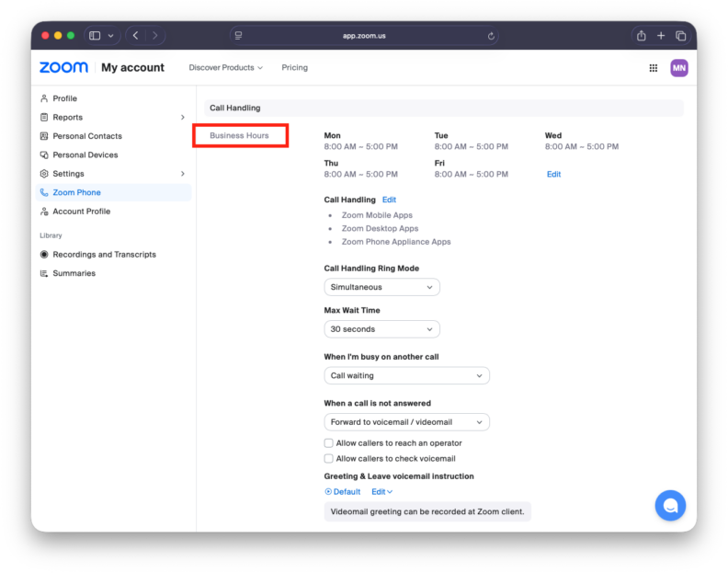Show the tab overview icon
Viewport: 728px width, 573px height.
click(x=680, y=35)
